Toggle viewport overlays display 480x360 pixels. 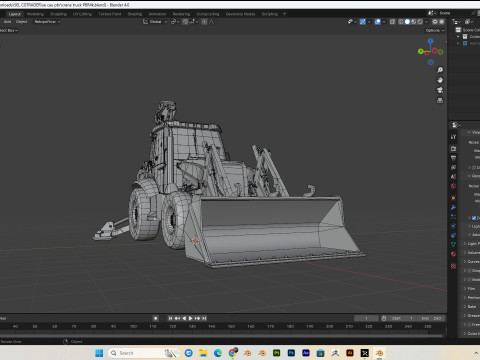(x=378, y=22)
